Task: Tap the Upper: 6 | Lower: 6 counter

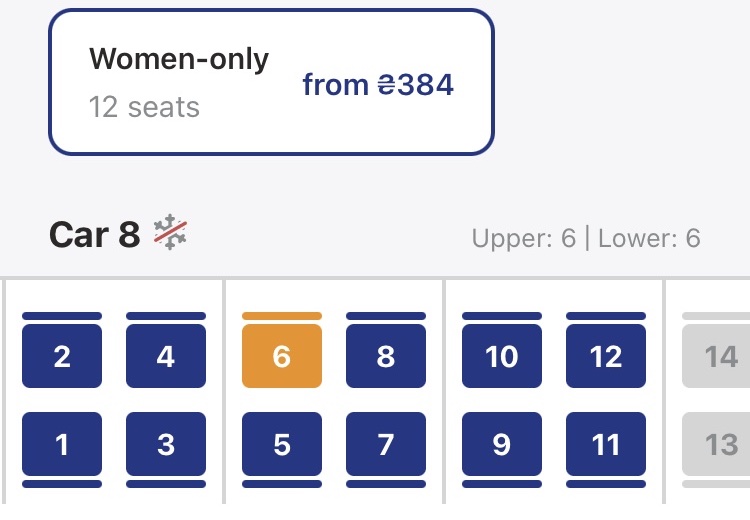Action: click(586, 239)
